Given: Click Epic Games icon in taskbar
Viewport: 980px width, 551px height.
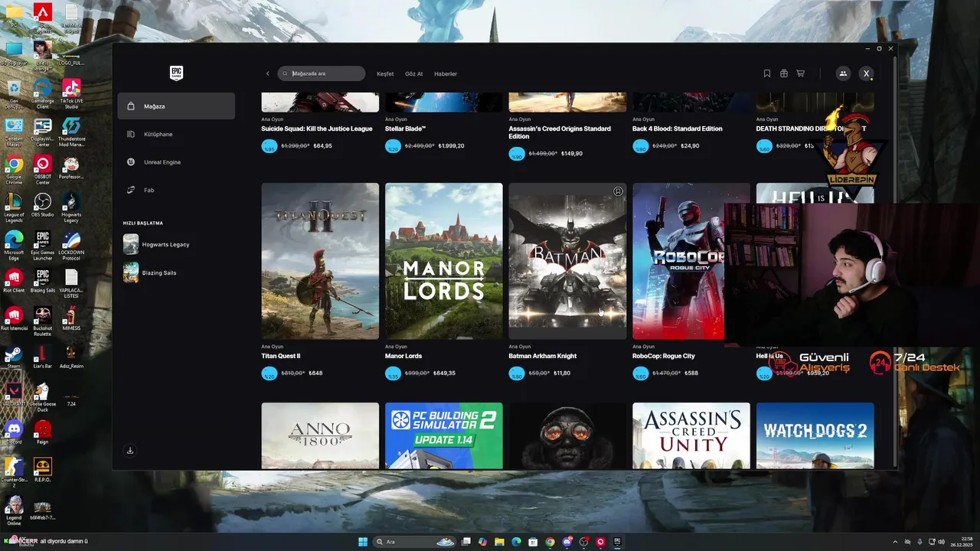Looking at the screenshot, I should click(617, 542).
